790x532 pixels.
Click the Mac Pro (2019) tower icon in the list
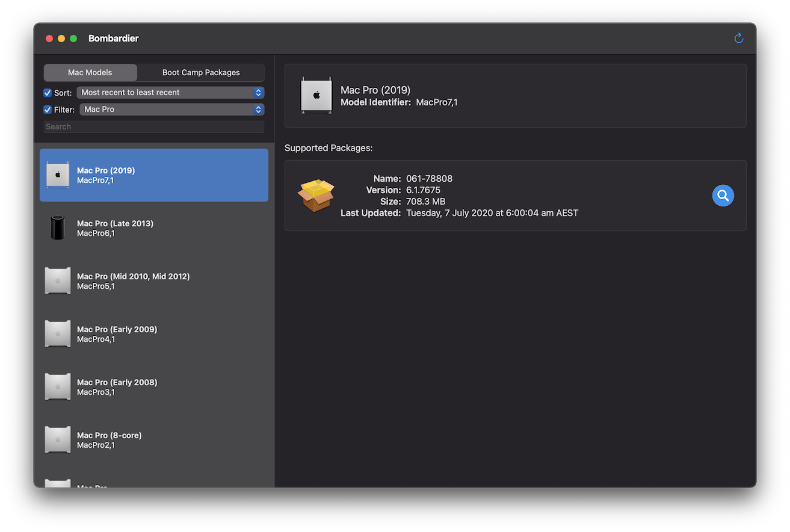tap(58, 175)
